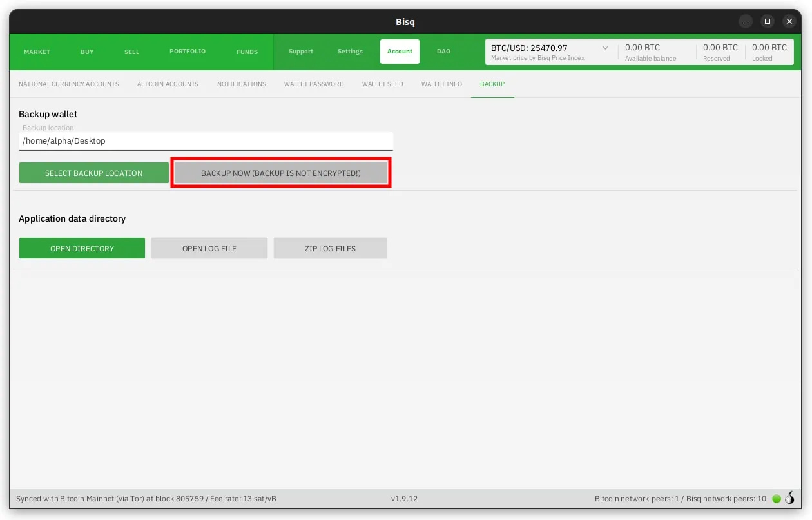812x520 pixels.
Task: Click the Zip Log Files button
Action: [330, 249]
